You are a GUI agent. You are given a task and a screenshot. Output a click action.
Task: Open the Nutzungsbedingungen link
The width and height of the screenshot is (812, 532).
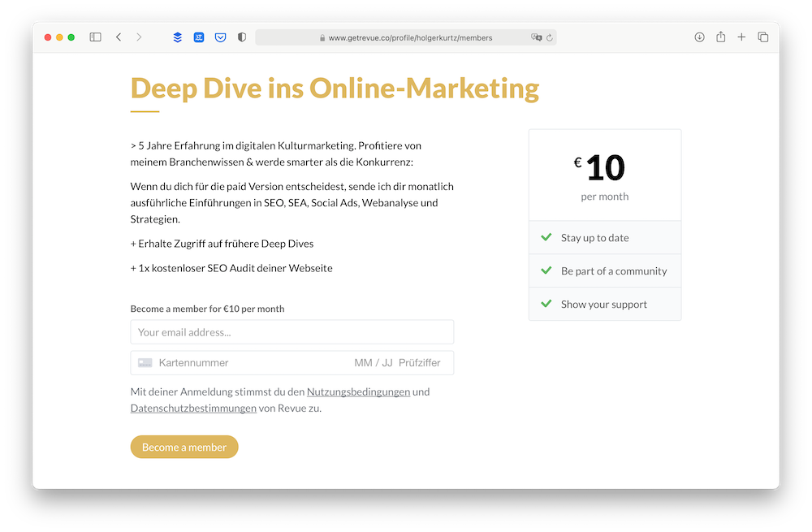coord(358,392)
